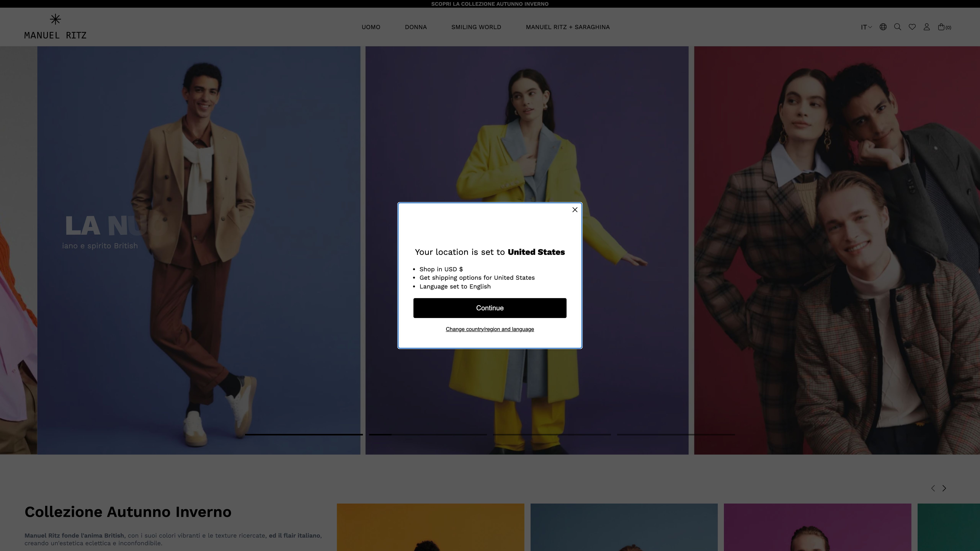Dismiss the location popup with the X
The height and width of the screenshot is (551, 980).
coord(574,209)
